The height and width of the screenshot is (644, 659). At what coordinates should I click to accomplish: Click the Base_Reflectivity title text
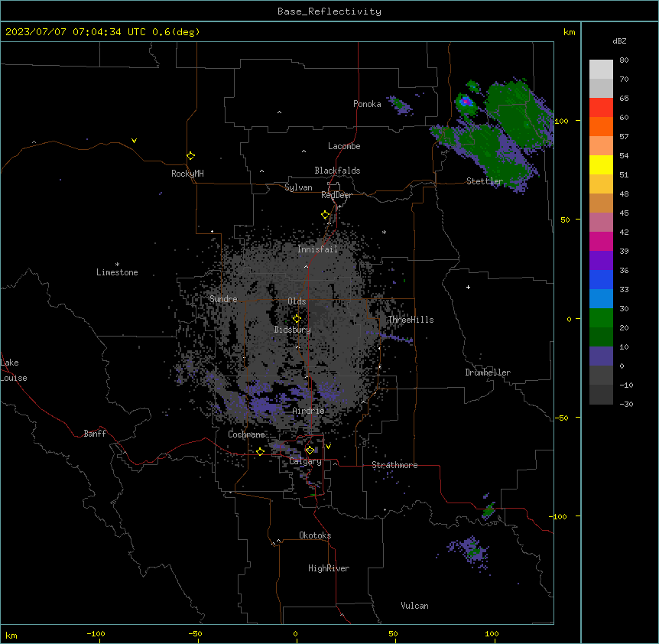click(329, 11)
